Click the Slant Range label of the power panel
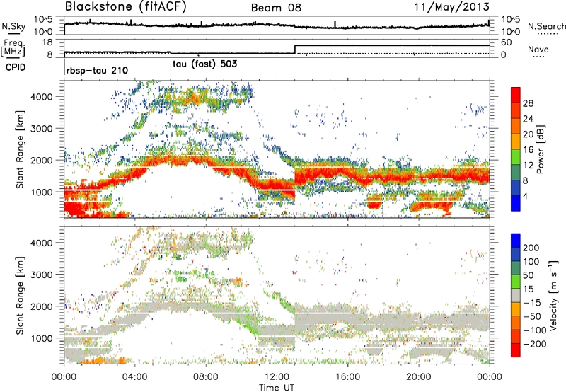This screenshot has width=566, height=392. (20, 149)
